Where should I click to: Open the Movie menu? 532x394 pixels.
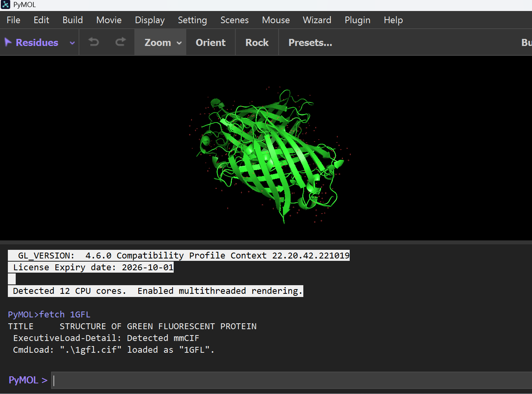point(109,20)
